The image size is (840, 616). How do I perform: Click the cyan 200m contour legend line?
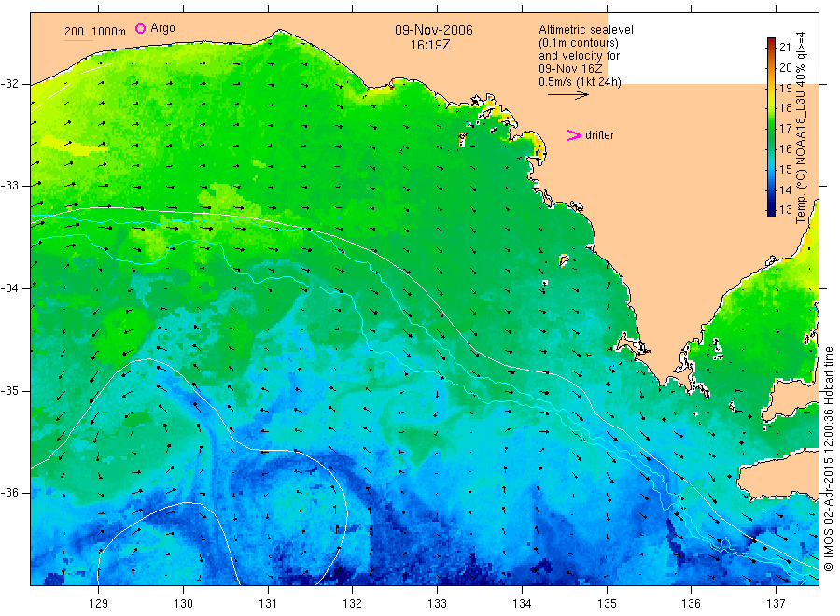click(x=78, y=40)
